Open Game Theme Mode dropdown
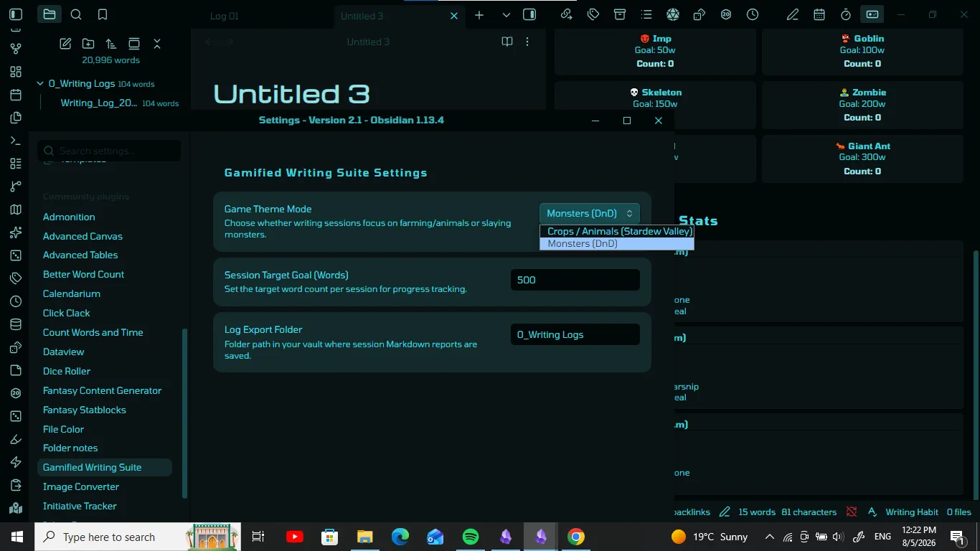The width and height of the screenshot is (980, 551). pos(590,213)
